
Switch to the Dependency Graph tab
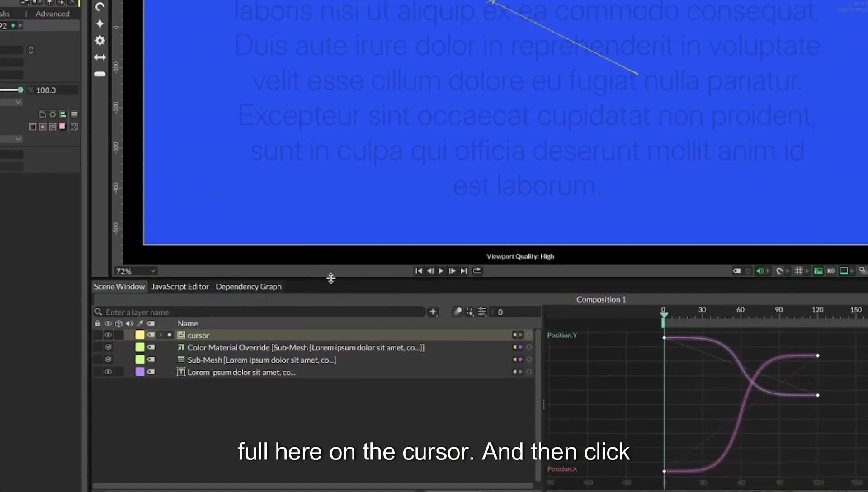pos(249,287)
